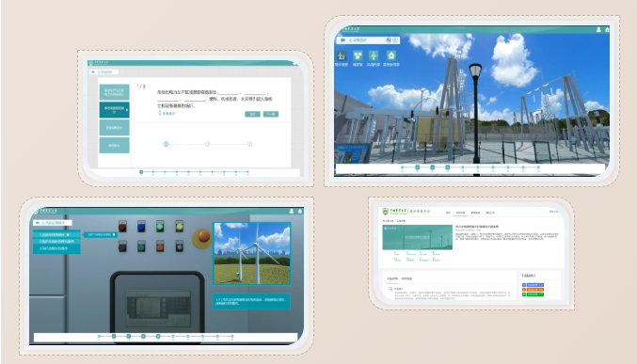Expand highlighted dark teal quiz sidebar item
The image size is (637, 364).
(114, 110)
